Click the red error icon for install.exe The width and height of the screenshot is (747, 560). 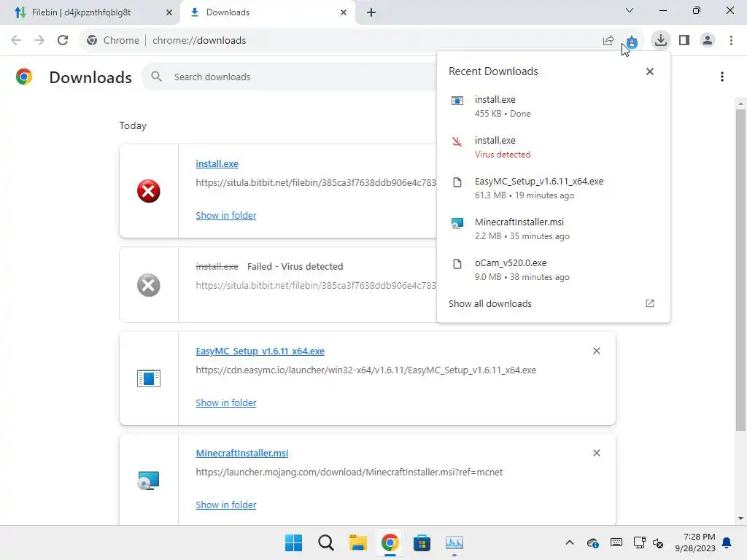click(x=149, y=192)
